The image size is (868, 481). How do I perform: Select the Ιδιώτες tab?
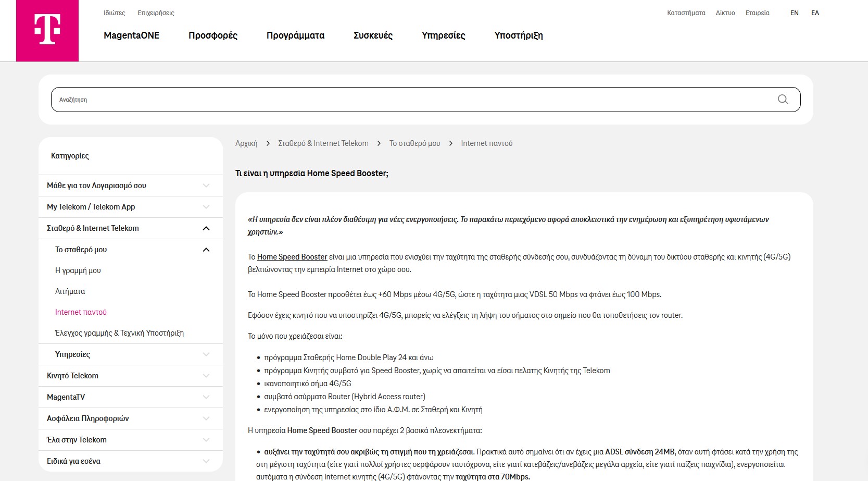point(114,13)
